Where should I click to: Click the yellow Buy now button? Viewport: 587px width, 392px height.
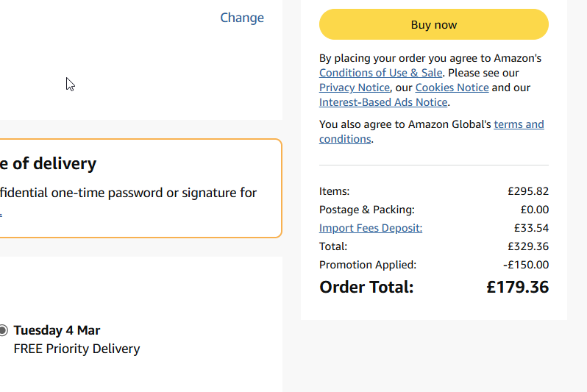coord(433,25)
